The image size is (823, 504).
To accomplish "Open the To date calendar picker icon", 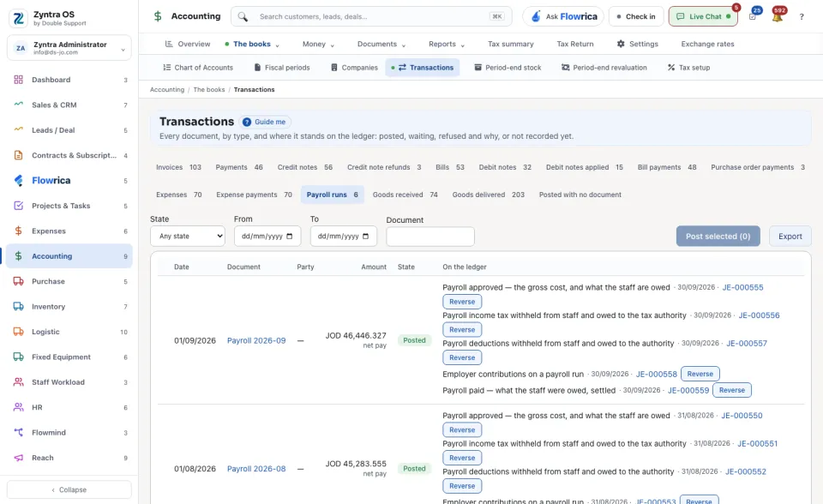I will coord(366,237).
